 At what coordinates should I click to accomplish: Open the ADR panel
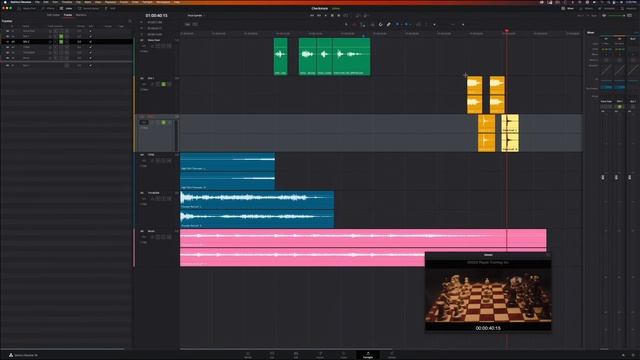pyautogui.click(x=111, y=8)
